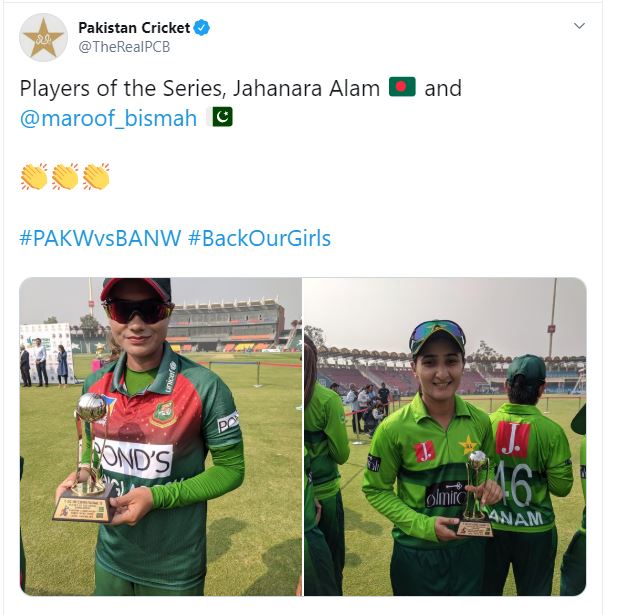Click the tweet text 'Players of the Series'
Viewport: 618px width, 615px height.
123,88
